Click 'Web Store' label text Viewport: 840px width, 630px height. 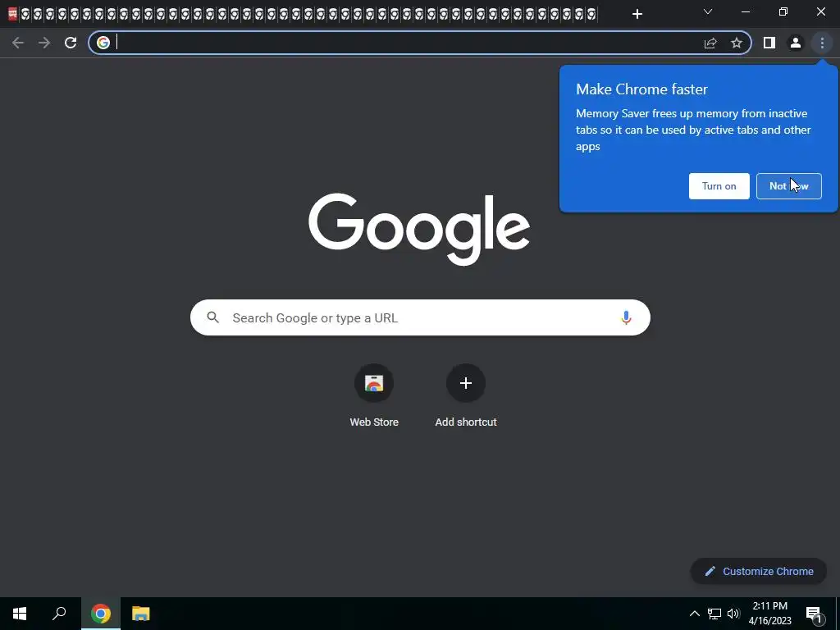374,422
